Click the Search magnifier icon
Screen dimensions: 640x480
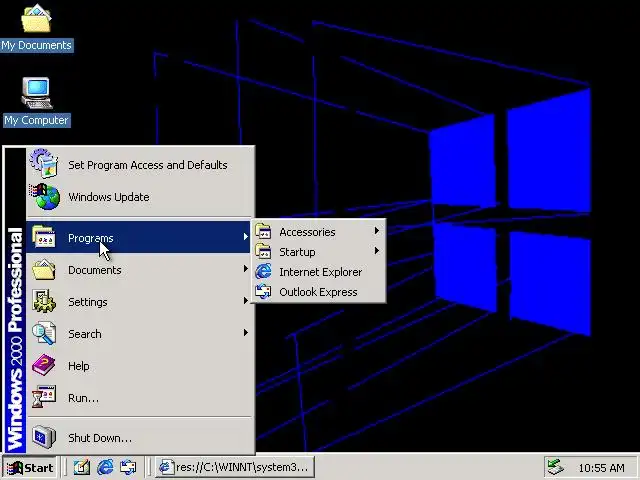click(x=44, y=333)
